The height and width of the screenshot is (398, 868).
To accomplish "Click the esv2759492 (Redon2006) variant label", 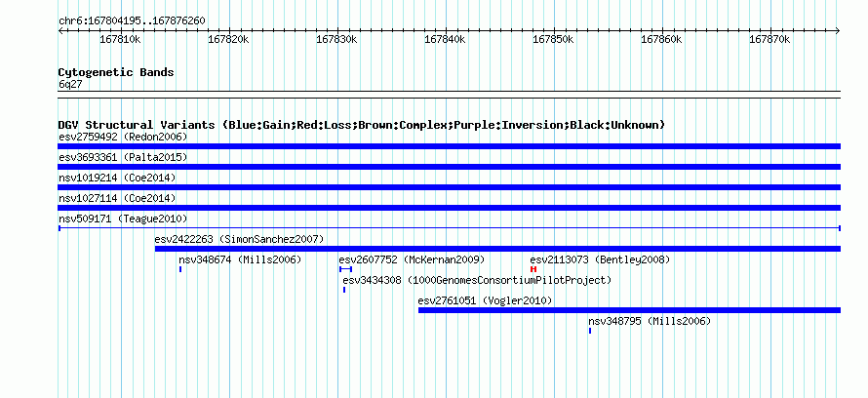I will coord(123,137).
